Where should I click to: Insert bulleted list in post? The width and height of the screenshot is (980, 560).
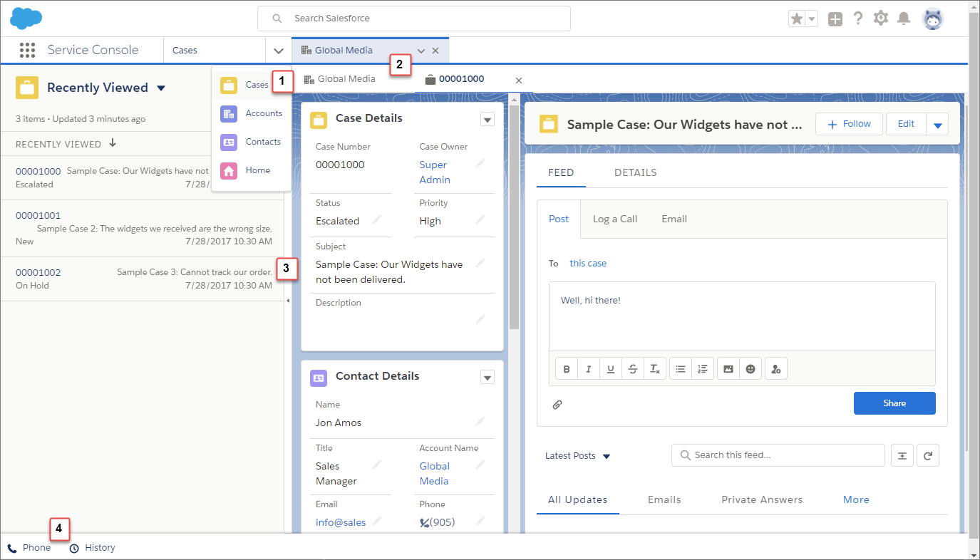(x=681, y=369)
